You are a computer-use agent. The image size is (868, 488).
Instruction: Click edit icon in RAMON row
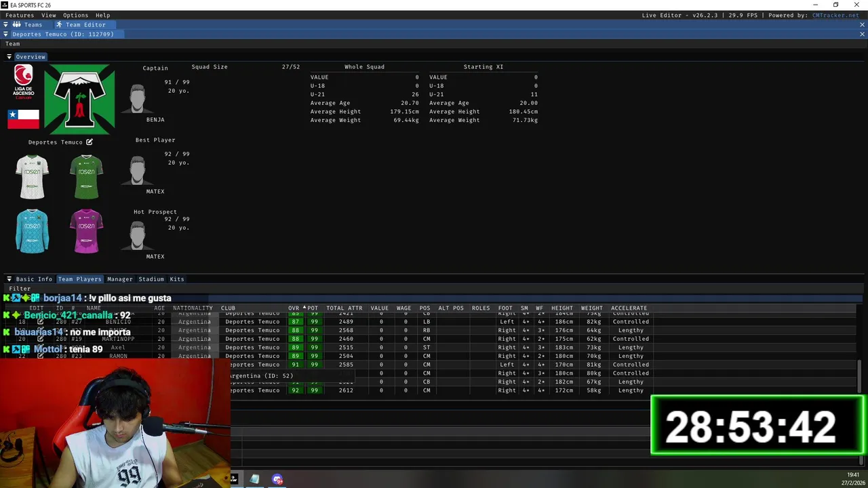(40, 356)
